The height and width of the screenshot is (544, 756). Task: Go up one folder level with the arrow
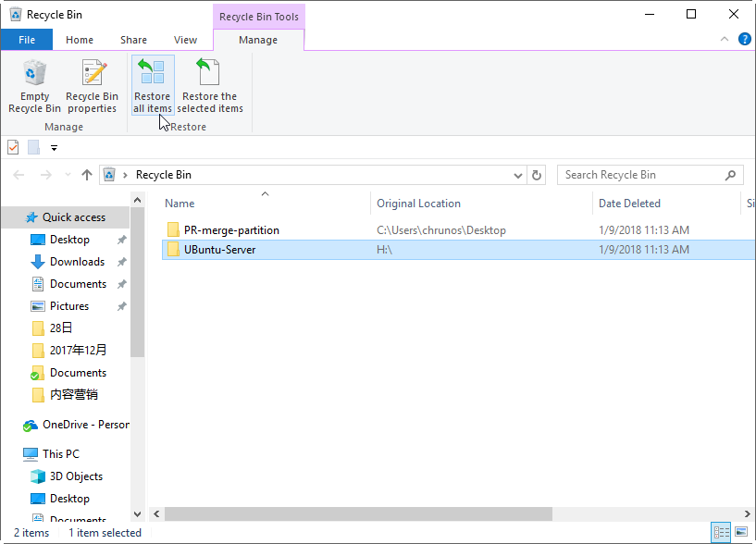click(x=87, y=175)
